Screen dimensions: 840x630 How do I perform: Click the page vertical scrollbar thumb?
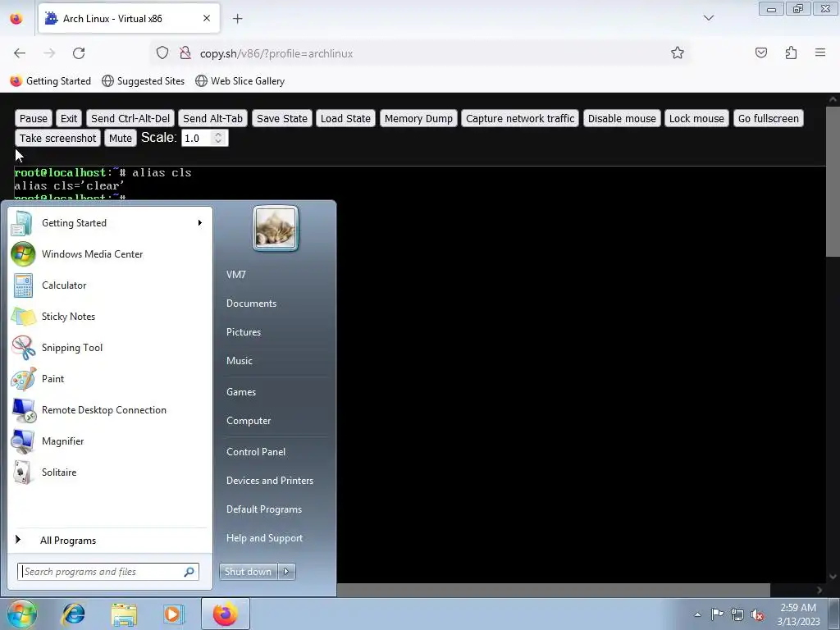[x=833, y=182]
